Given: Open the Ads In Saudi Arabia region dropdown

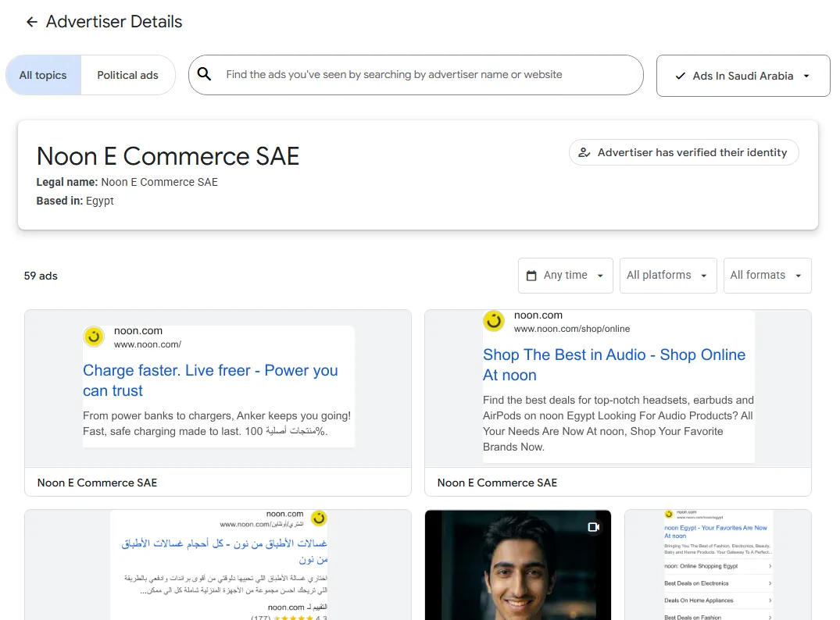Looking at the screenshot, I should 743,76.
